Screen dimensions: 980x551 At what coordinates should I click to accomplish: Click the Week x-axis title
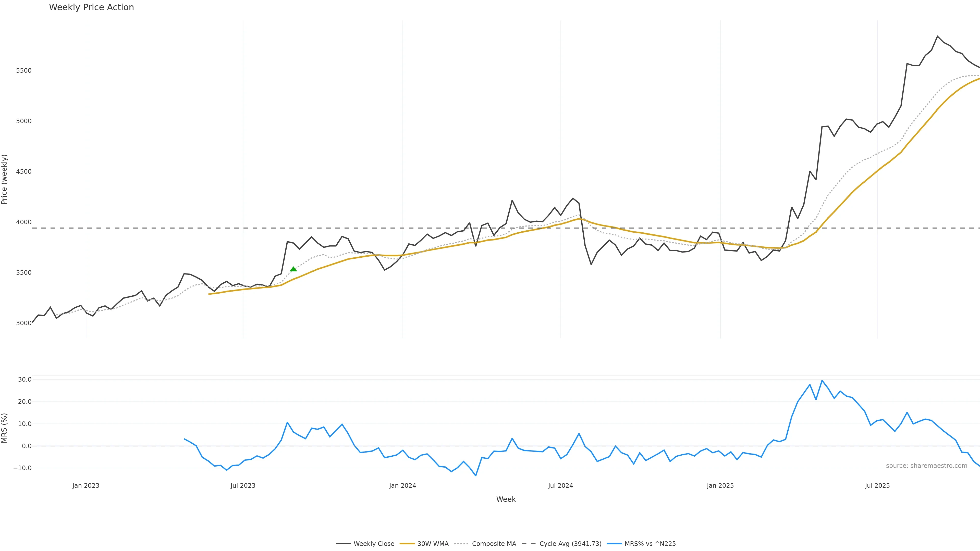[506, 499]
